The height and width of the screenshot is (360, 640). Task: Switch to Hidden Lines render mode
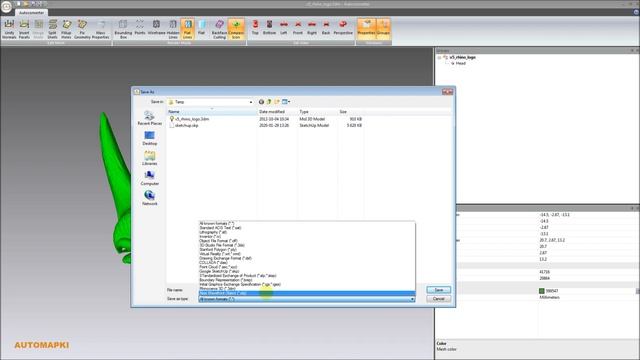pos(173,29)
